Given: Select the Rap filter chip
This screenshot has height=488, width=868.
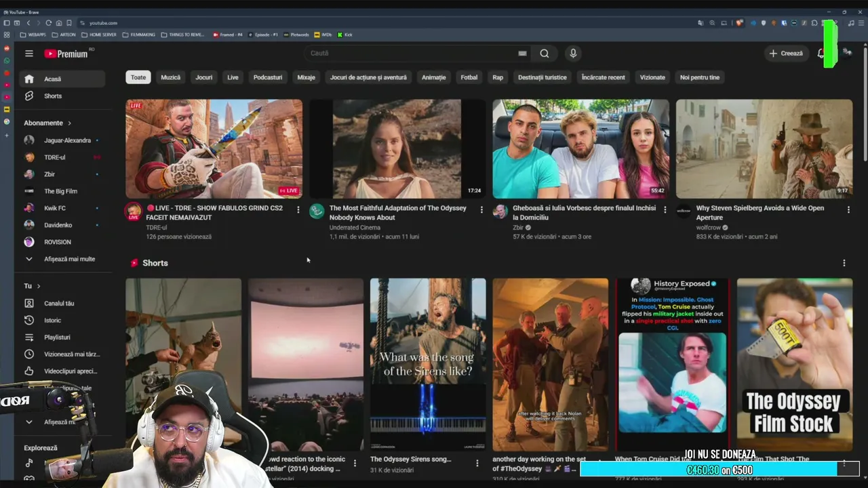Looking at the screenshot, I should [x=498, y=77].
